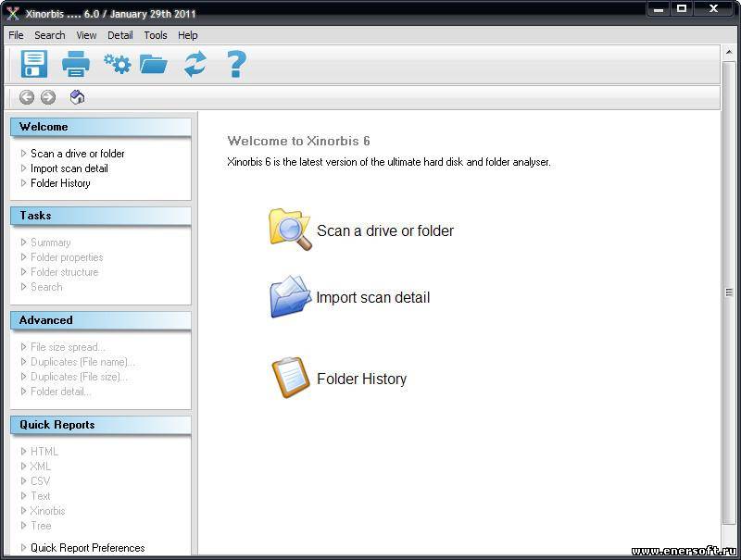Click large Folder History text
The image size is (741, 560).
click(x=361, y=379)
